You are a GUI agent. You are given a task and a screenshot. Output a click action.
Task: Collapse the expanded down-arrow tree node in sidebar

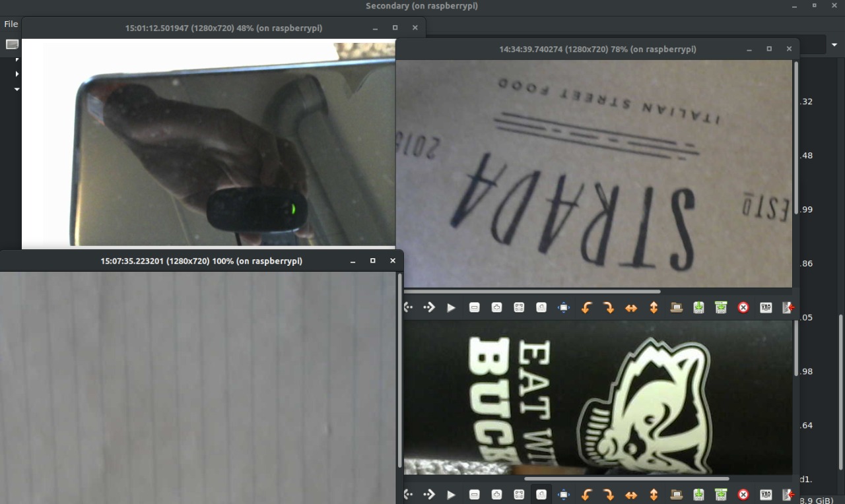[x=17, y=88]
